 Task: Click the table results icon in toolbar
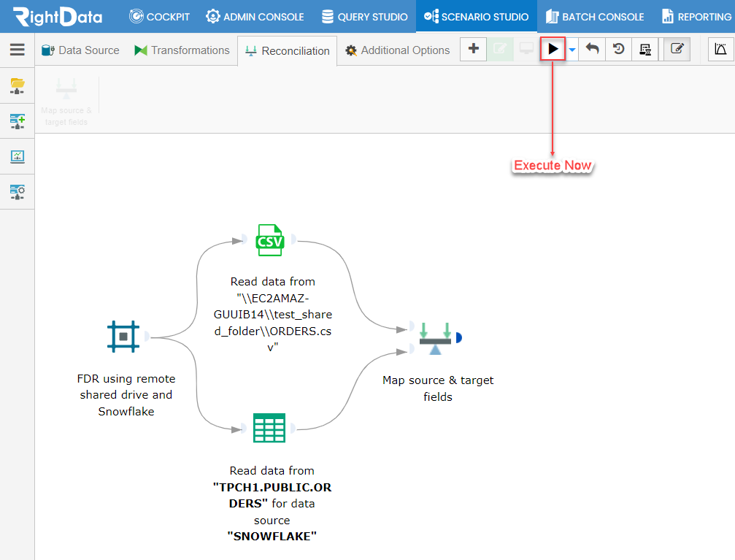click(645, 49)
